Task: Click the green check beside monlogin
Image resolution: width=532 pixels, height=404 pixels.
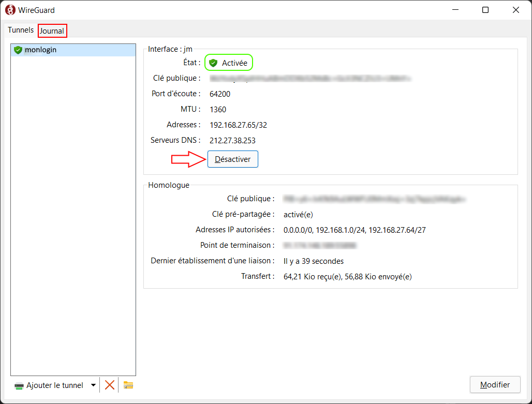Action: tap(18, 50)
